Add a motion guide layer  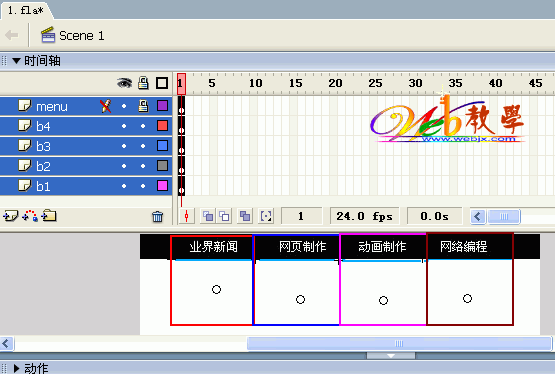[30, 215]
